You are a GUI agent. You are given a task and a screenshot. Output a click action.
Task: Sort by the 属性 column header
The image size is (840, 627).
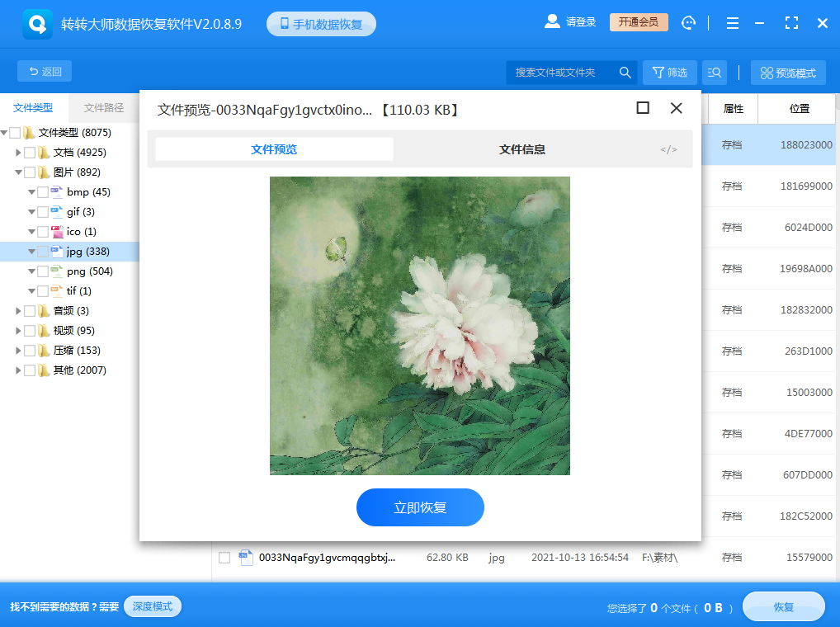pyautogui.click(x=733, y=109)
